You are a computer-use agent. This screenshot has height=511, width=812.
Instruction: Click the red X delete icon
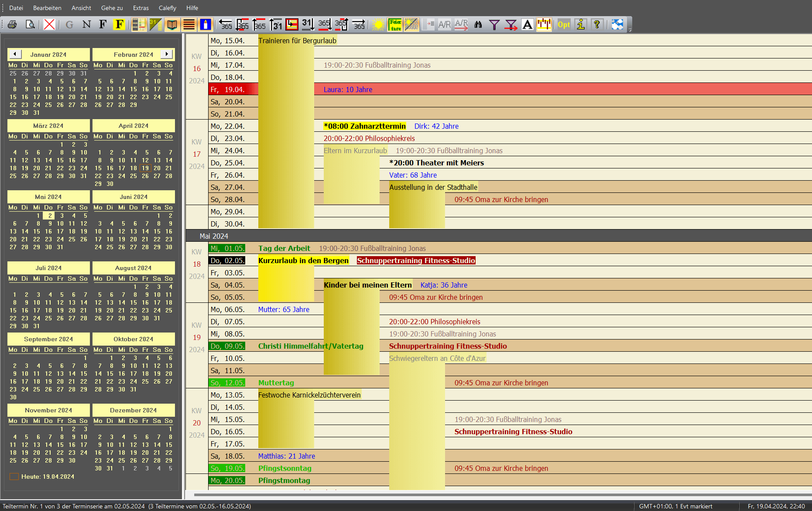49,24
